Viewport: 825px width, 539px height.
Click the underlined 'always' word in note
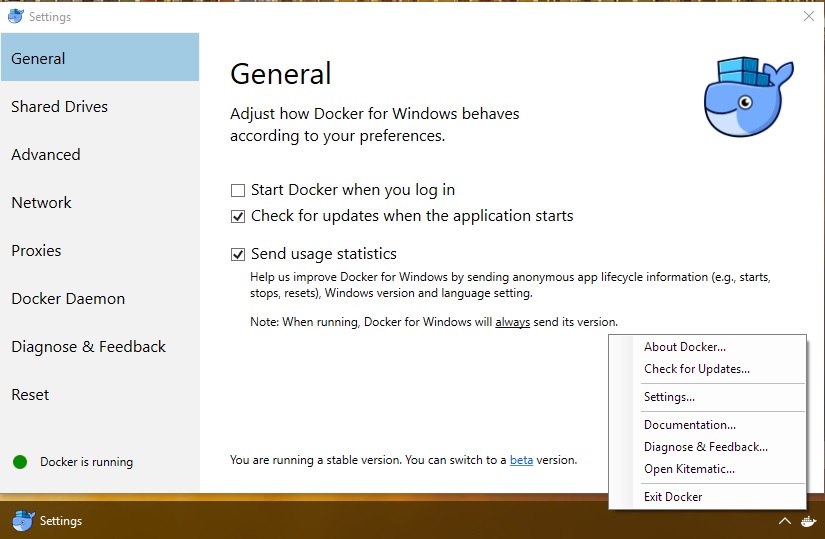tap(512, 322)
